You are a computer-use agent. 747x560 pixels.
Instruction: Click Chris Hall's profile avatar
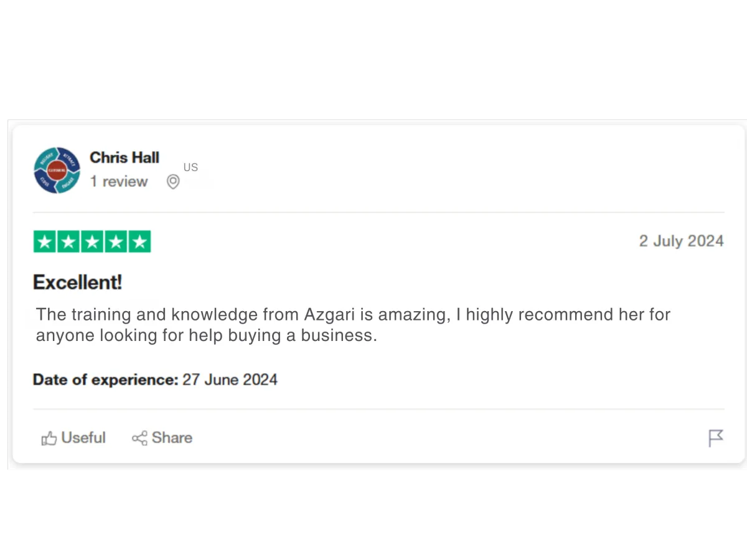click(57, 170)
